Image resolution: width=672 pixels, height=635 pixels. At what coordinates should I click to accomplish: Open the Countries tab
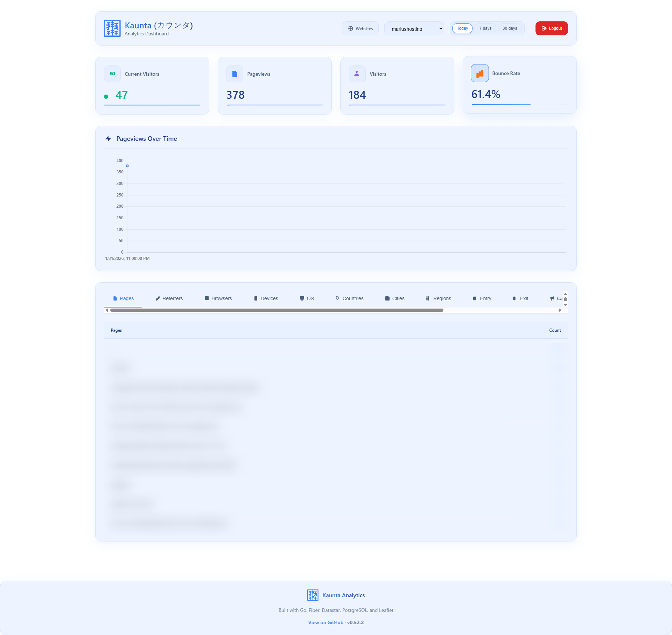352,298
